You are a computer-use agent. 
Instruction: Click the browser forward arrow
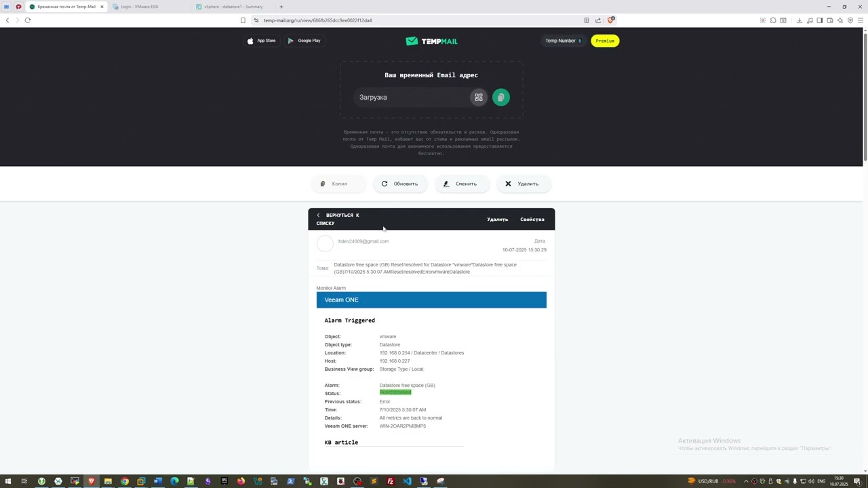click(x=17, y=20)
